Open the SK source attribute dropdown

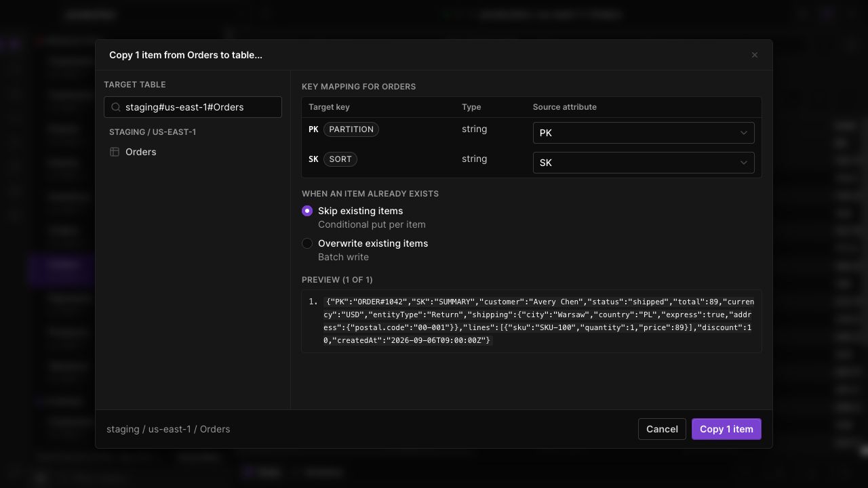pos(644,163)
